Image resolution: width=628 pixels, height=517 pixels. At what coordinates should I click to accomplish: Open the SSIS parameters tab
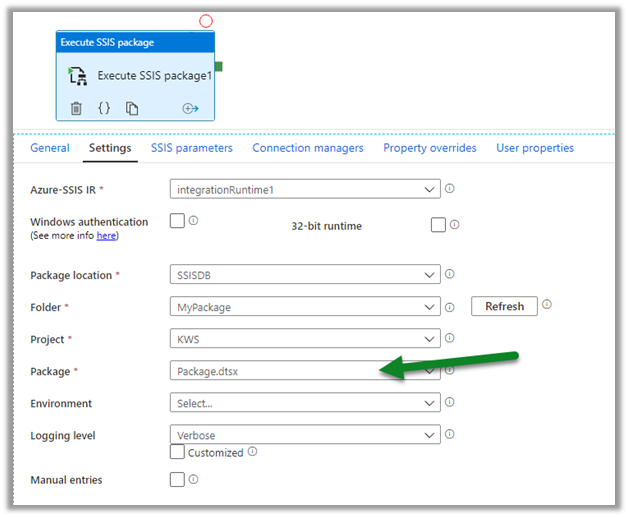(192, 148)
